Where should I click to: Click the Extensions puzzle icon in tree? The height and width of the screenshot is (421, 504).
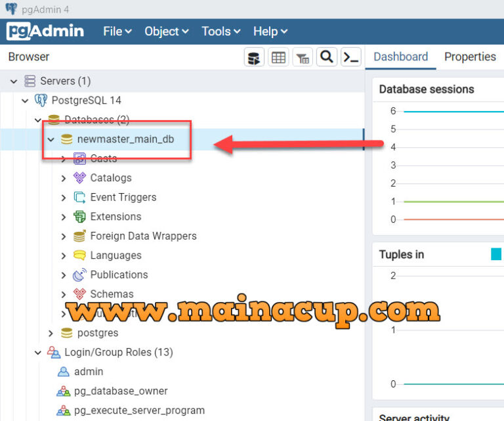click(79, 217)
